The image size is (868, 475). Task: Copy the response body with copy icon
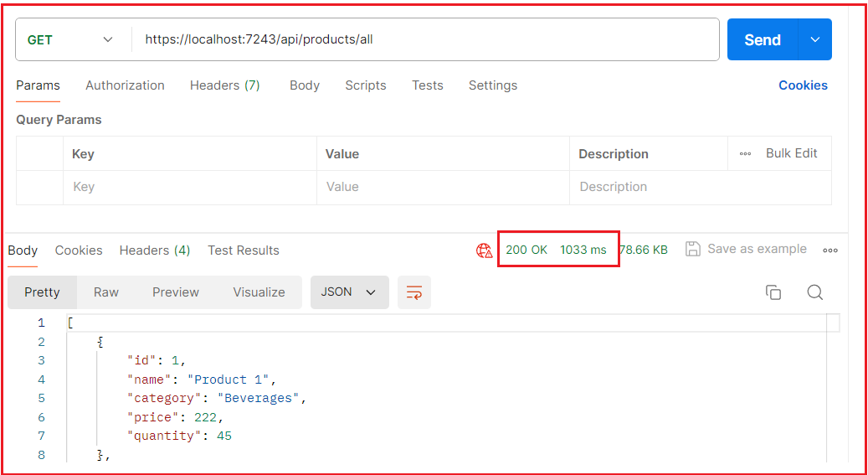click(773, 292)
